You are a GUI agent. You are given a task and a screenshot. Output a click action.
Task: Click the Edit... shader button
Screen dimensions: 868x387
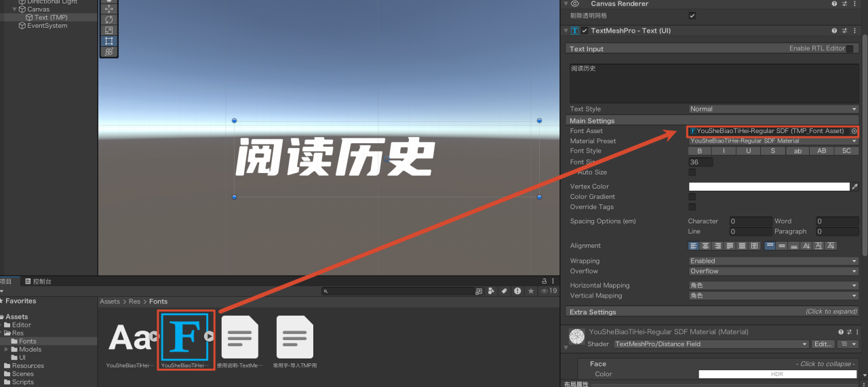pos(824,344)
